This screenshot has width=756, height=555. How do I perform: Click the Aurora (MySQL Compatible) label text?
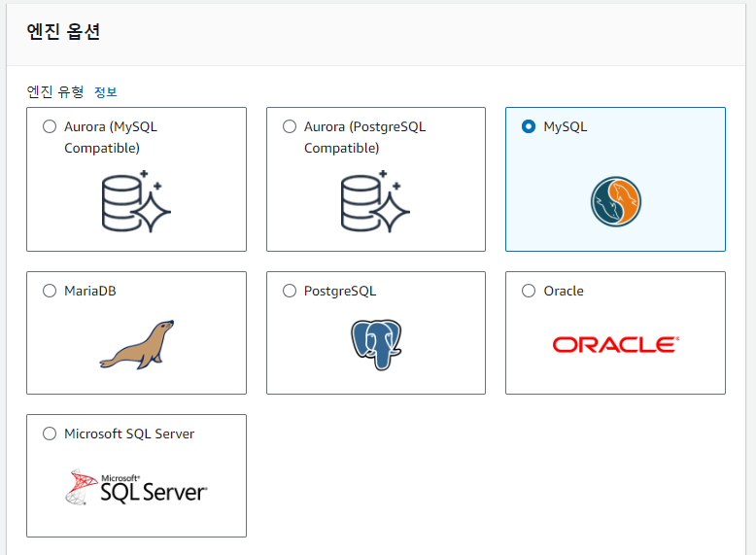tap(111, 137)
